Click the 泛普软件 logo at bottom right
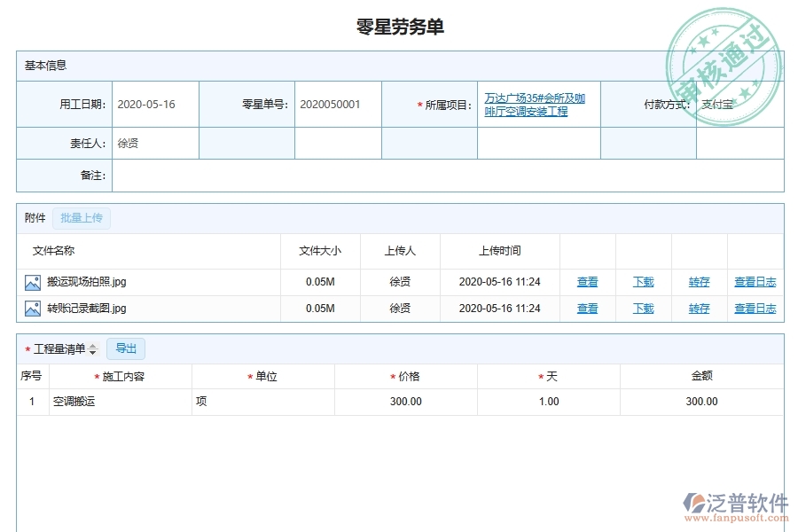This screenshot has height=532, width=798. [731, 500]
